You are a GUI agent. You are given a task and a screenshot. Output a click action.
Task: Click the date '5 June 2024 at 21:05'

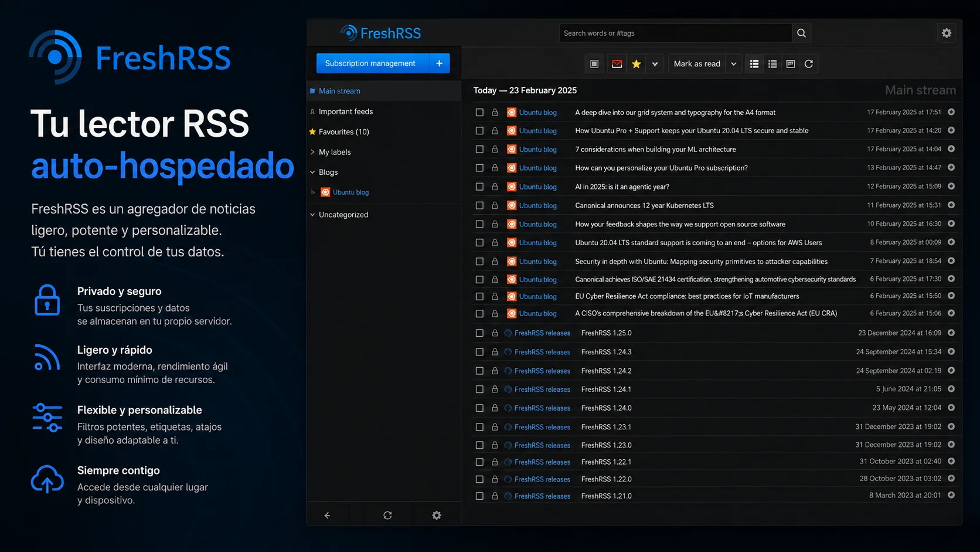pyautogui.click(x=908, y=389)
